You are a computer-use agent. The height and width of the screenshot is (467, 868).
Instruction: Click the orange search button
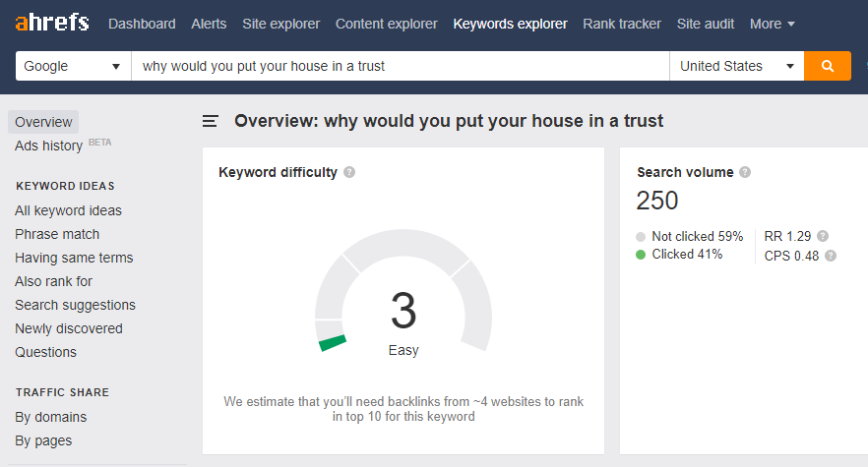pyautogui.click(x=827, y=66)
